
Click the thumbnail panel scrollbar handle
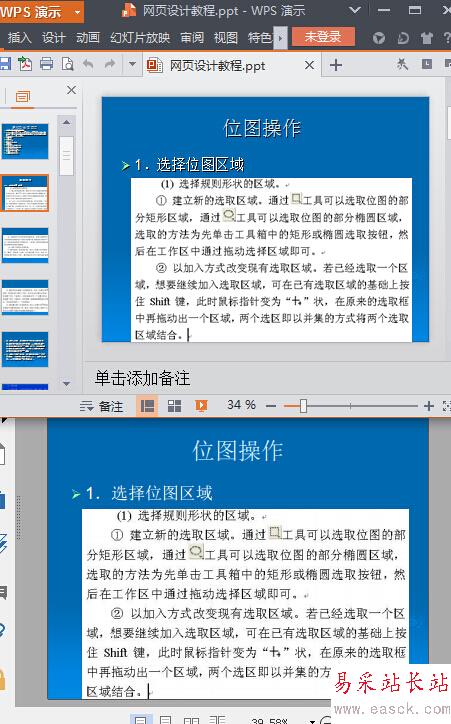pyautogui.click(x=66, y=156)
